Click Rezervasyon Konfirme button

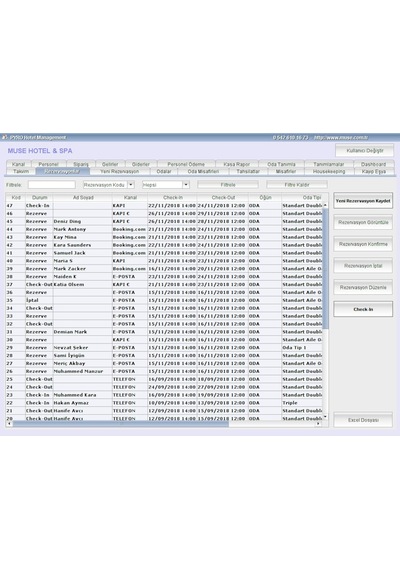pos(363,244)
